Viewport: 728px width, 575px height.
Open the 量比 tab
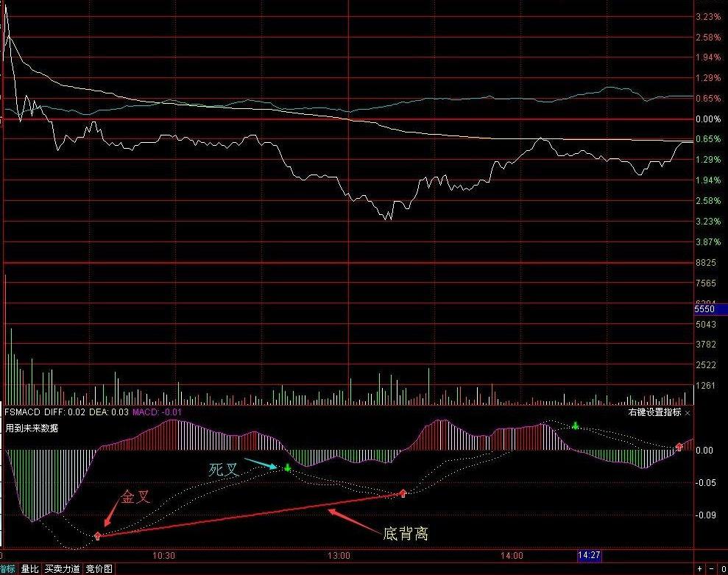pyautogui.click(x=29, y=568)
